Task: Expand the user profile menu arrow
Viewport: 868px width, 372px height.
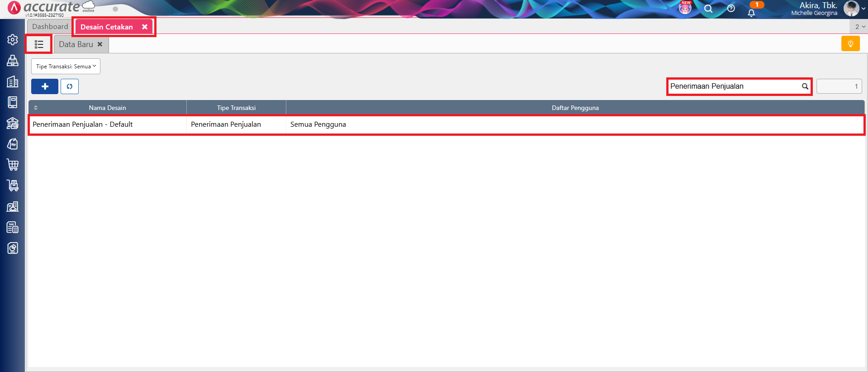Action: click(863, 9)
